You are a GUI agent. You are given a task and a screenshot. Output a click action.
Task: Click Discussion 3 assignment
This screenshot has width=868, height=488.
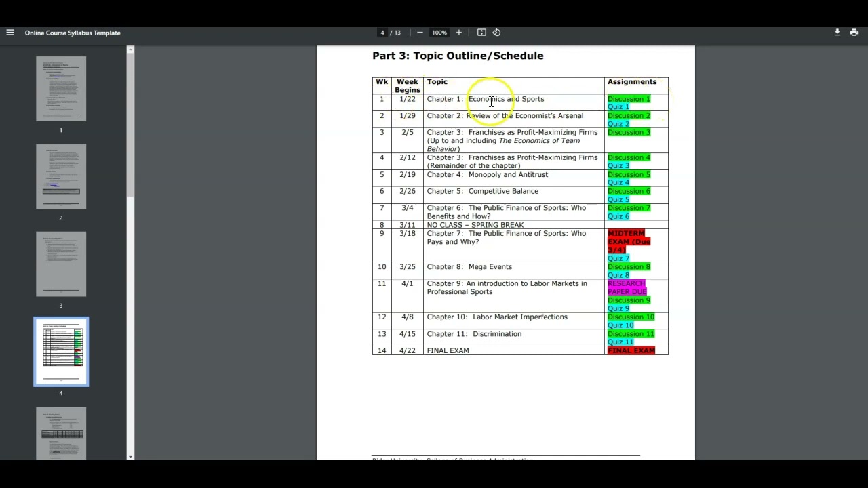click(629, 132)
